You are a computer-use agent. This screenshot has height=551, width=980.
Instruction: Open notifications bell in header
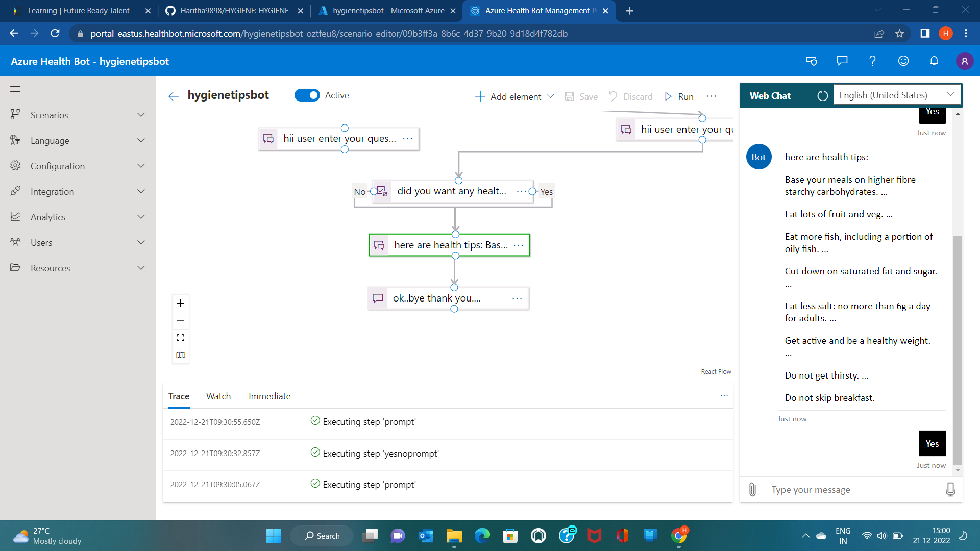click(934, 61)
